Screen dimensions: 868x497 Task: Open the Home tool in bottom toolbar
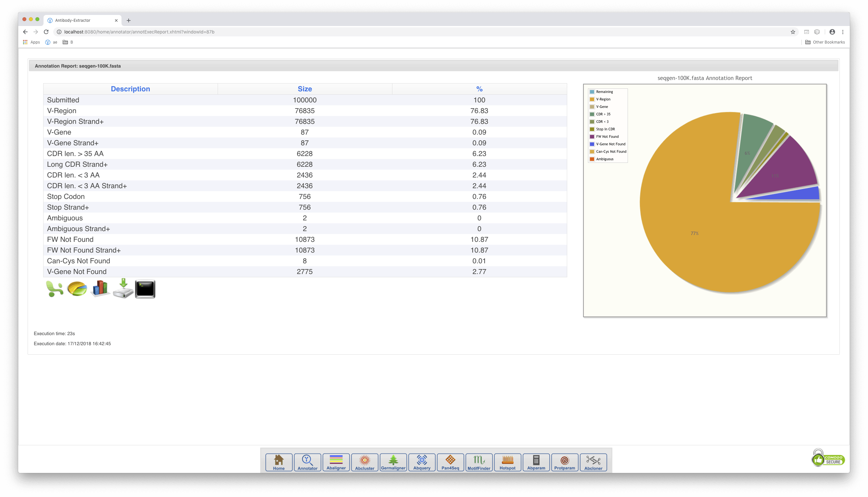click(279, 462)
